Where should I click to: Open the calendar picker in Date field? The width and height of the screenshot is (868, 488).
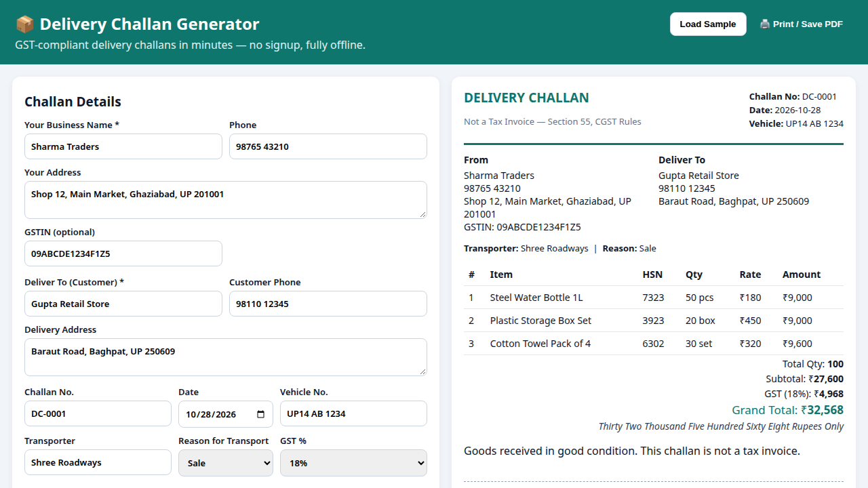click(x=261, y=414)
